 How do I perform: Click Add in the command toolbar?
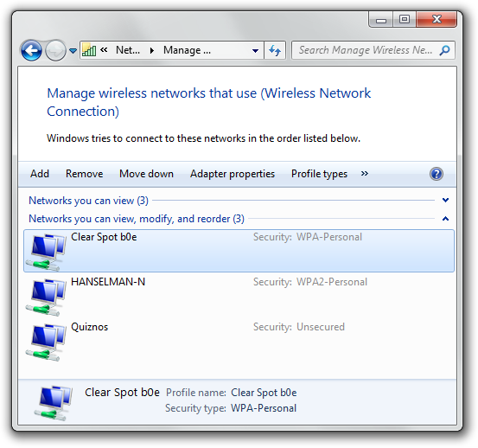tap(40, 174)
